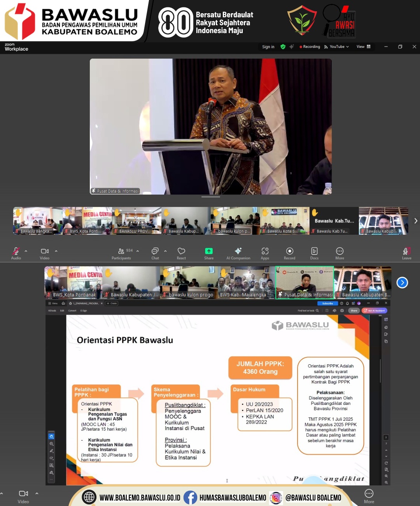The height and width of the screenshot is (506, 420).
Task: Select the Bawaslu Kota S participant thumbnail
Action: 285,221
